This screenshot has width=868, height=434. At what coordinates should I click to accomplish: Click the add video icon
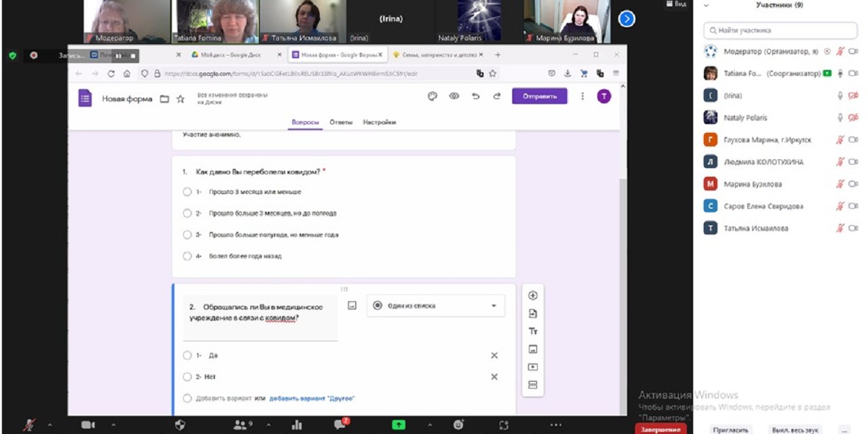pos(532,367)
